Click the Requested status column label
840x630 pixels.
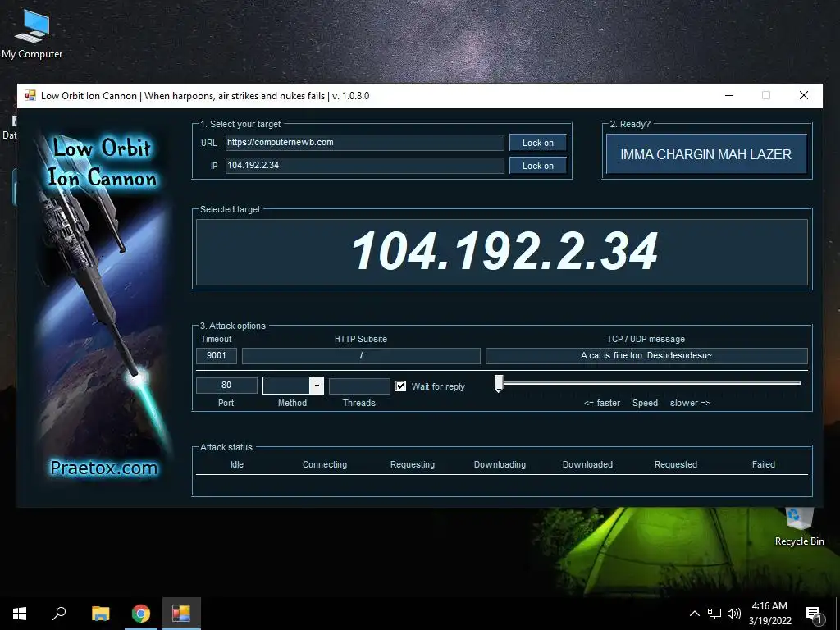pos(676,464)
